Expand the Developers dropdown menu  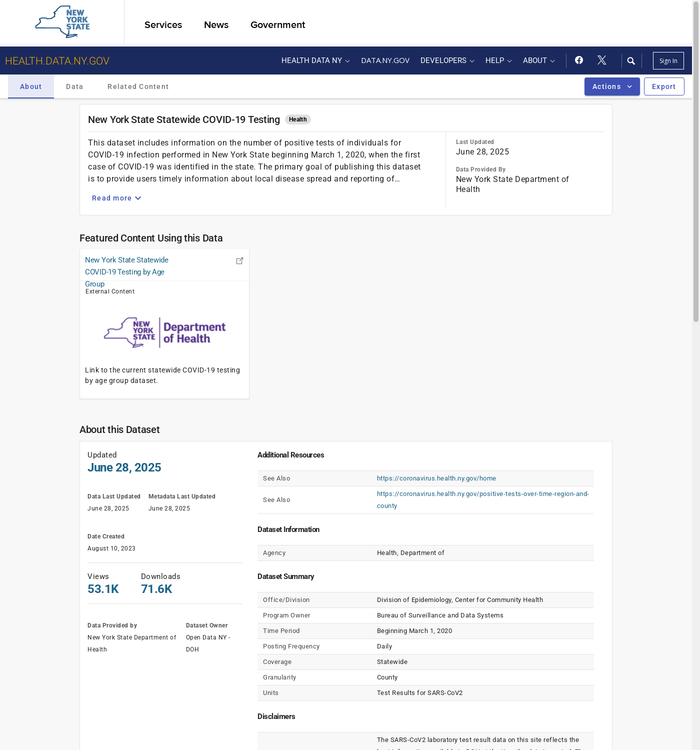point(447,60)
